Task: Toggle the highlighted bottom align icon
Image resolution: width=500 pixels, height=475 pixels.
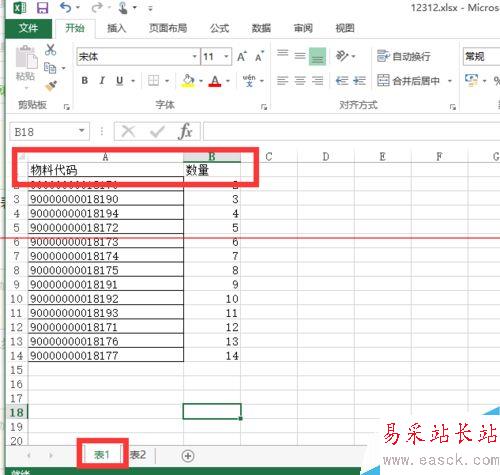Action: point(317,56)
